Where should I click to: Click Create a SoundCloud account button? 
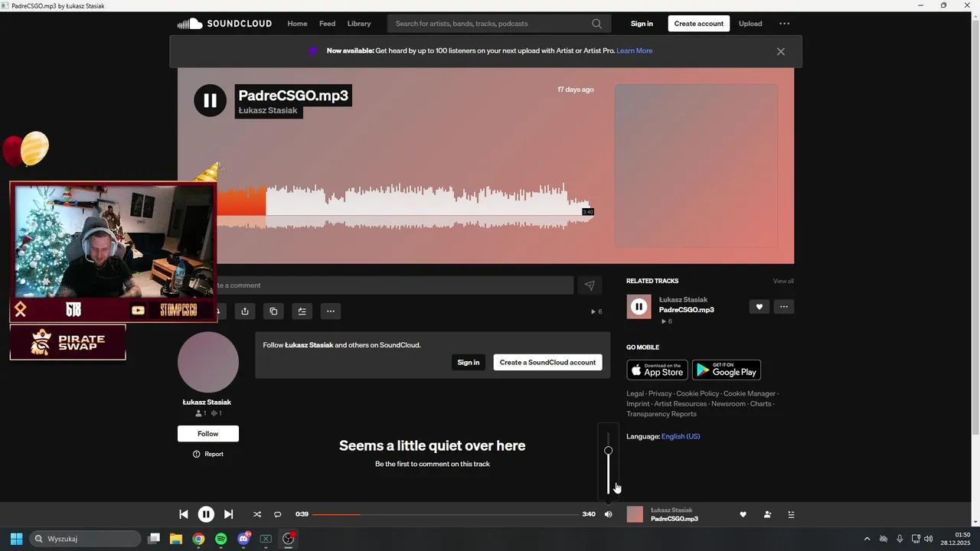coord(547,362)
